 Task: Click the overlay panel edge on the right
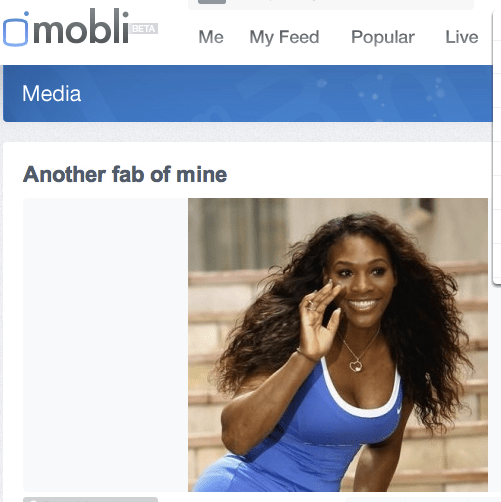click(x=497, y=147)
